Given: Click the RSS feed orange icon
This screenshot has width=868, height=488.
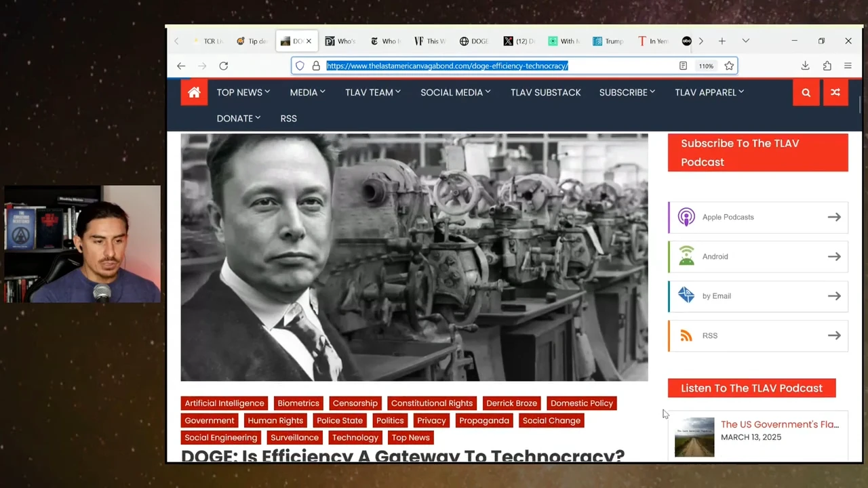Looking at the screenshot, I should (686, 335).
